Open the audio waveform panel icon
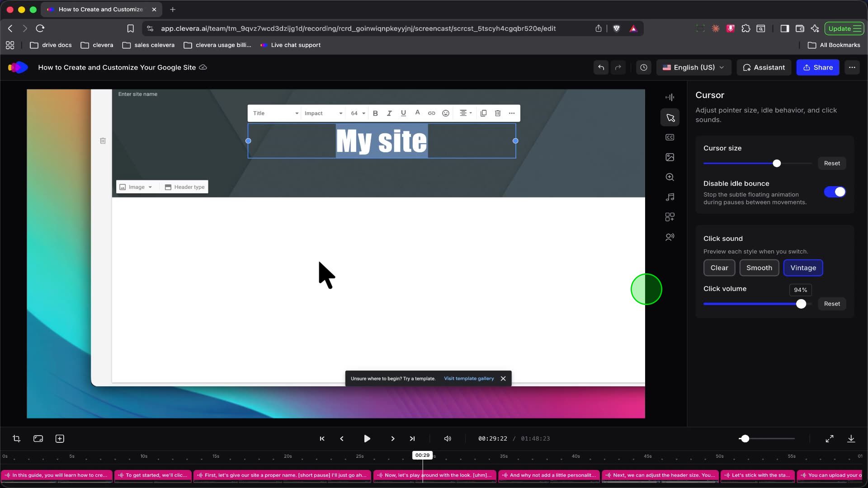Viewport: 868px width, 488px height. point(670,97)
